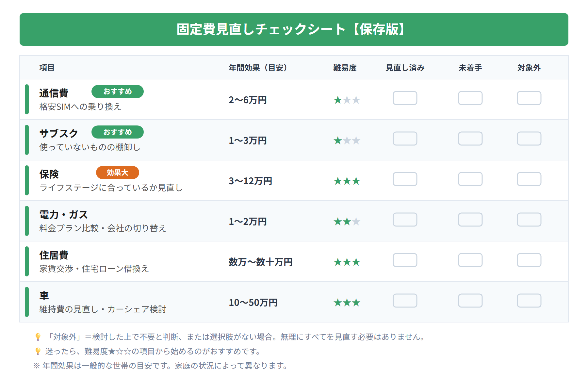This screenshot has width=588, height=379.
Task: Click the 保険 three-star difficulty rating
Action: pyautogui.click(x=347, y=181)
